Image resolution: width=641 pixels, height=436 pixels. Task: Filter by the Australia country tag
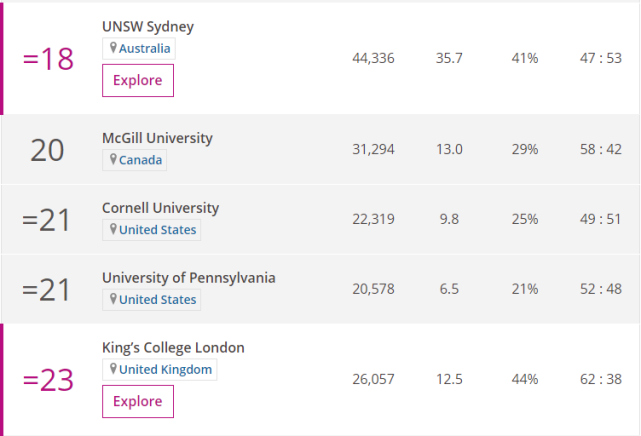tap(145, 48)
